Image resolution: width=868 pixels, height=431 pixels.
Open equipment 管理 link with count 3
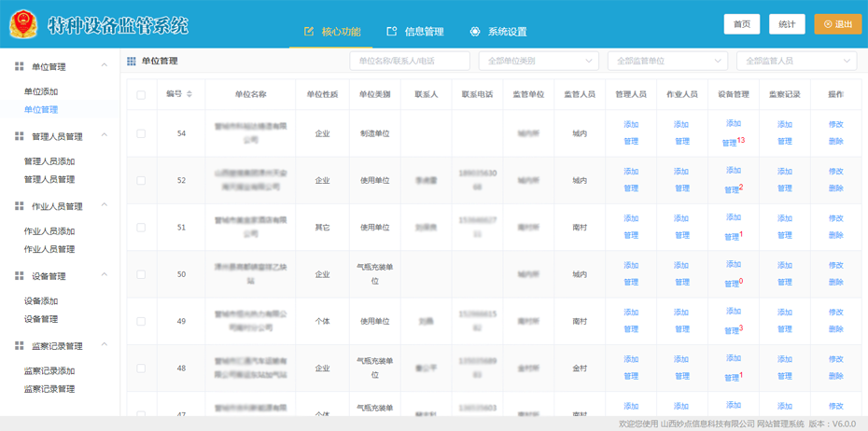click(732, 331)
